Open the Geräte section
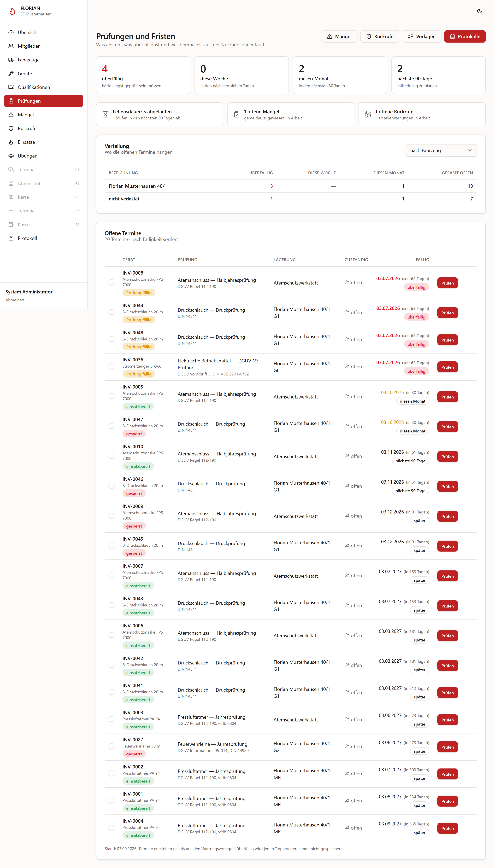This screenshot has width=494, height=868. [44, 73]
